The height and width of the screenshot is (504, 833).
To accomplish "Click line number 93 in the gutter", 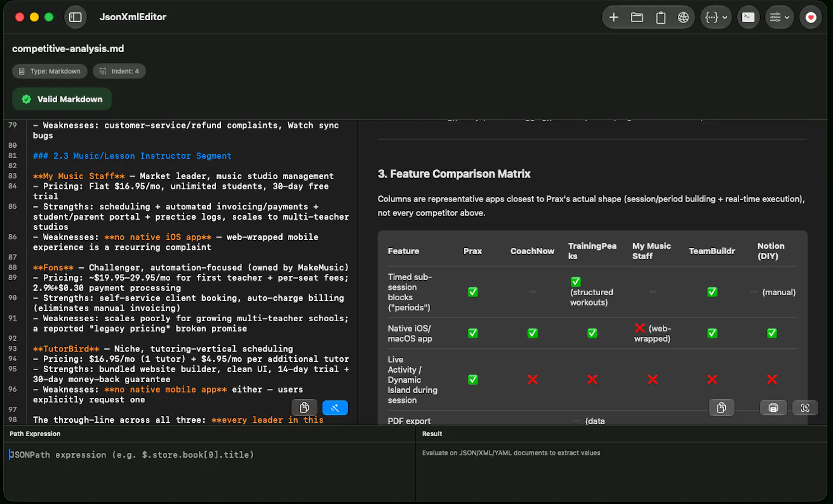I will 12,349.
